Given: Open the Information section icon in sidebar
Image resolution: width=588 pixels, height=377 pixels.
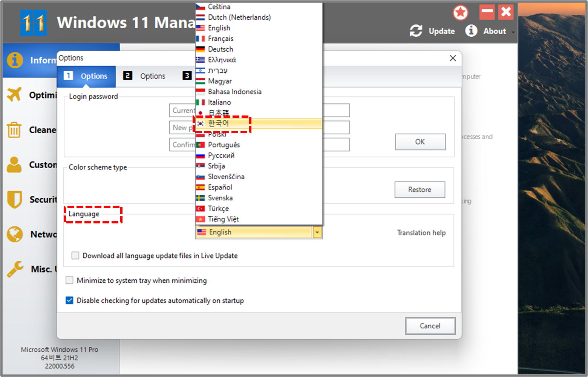Looking at the screenshot, I should [15, 60].
